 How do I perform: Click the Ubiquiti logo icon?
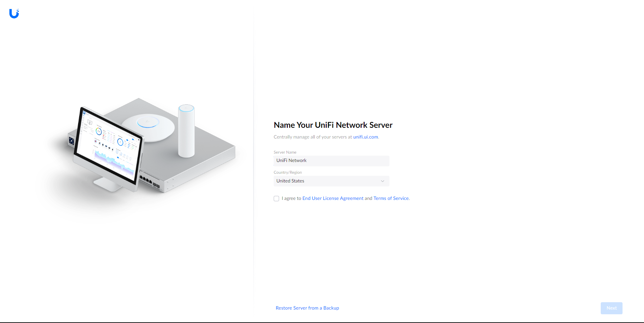[14, 13]
